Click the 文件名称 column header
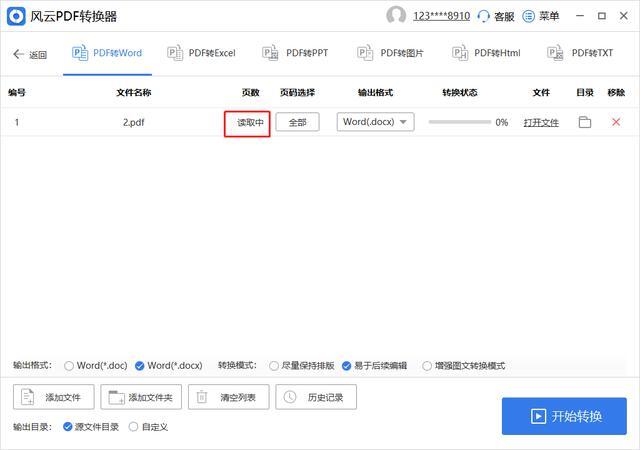 pos(134,93)
